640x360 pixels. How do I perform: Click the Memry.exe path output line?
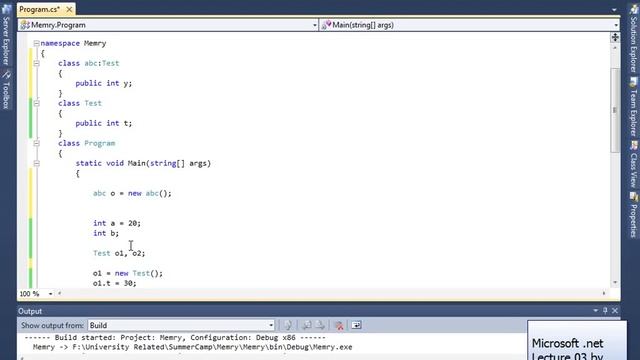[193, 347]
